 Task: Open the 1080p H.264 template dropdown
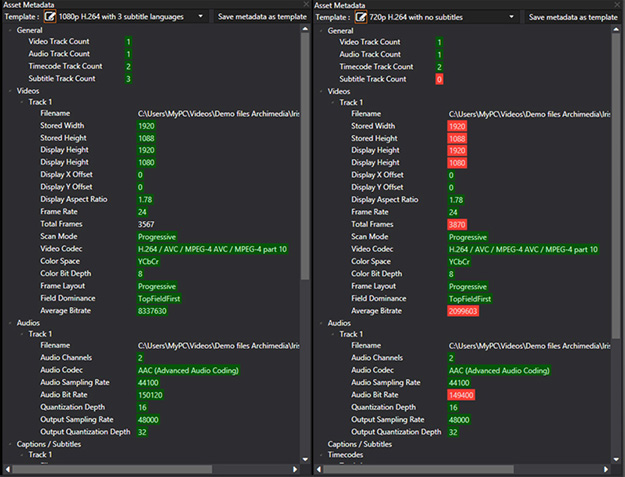click(x=201, y=17)
